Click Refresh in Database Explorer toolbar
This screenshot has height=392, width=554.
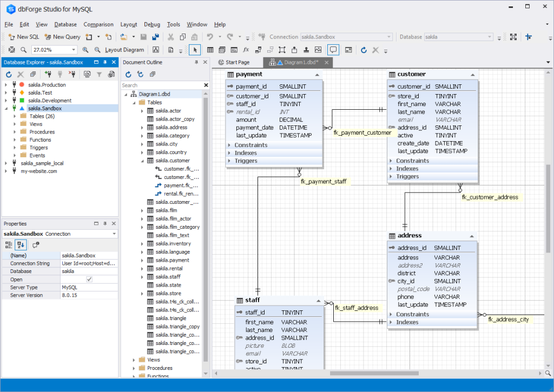coord(9,74)
